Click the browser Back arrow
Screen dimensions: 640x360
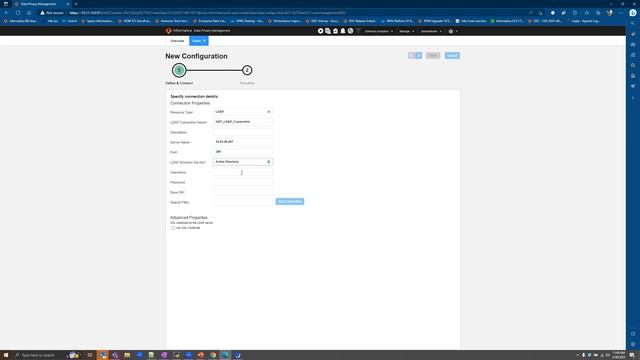coord(7,13)
